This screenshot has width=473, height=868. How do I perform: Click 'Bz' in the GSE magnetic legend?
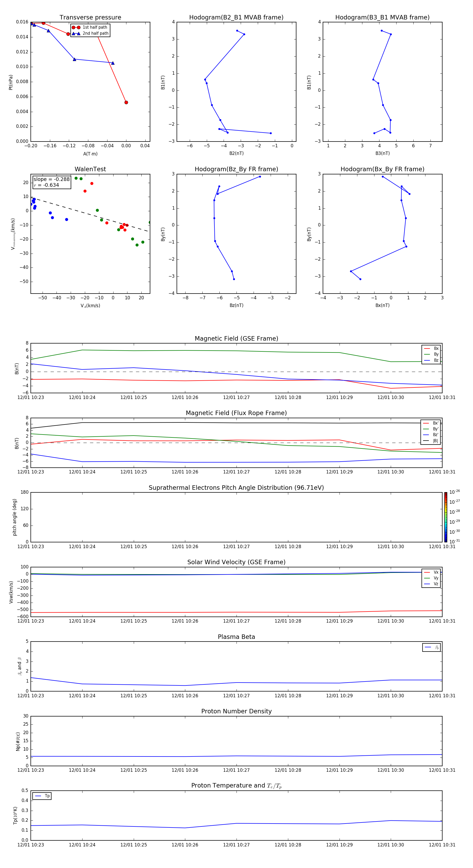click(431, 361)
